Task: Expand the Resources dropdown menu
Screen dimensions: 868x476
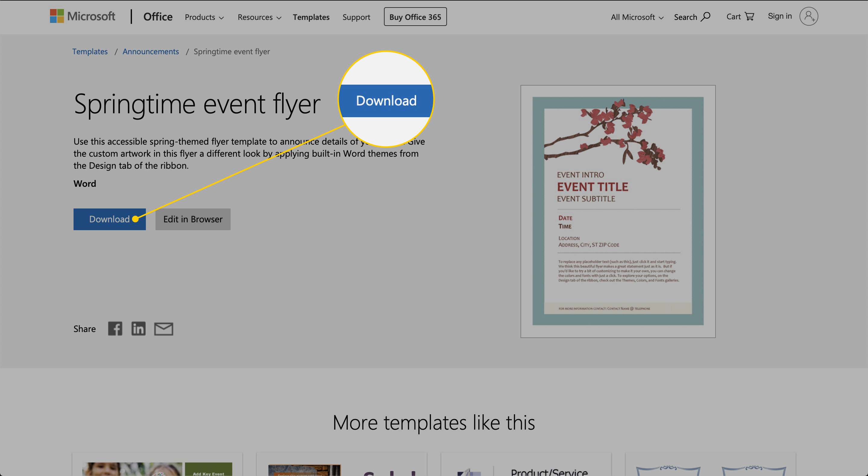Action: (x=258, y=16)
